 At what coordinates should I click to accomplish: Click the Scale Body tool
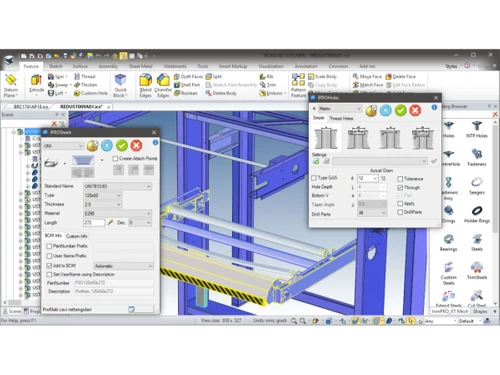322,77
